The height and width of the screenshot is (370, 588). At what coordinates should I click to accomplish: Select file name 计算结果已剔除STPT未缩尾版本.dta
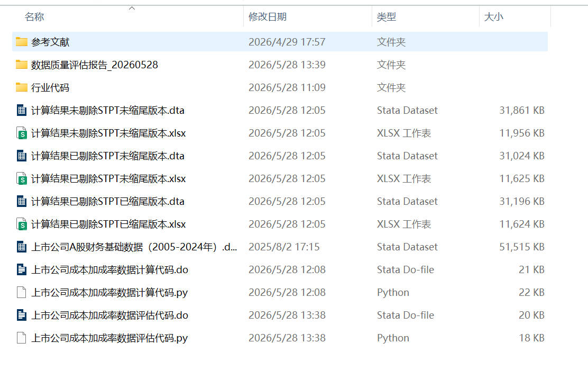(x=108, y=156)
